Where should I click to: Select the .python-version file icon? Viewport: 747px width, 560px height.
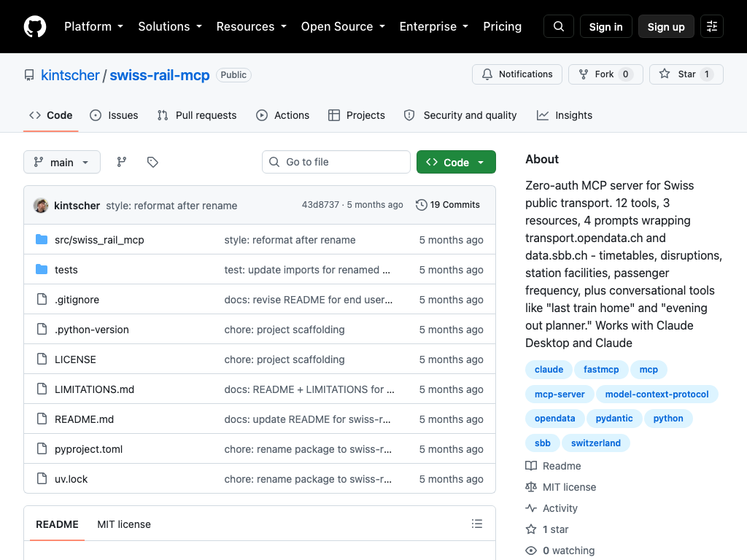[x=42, y=329]
